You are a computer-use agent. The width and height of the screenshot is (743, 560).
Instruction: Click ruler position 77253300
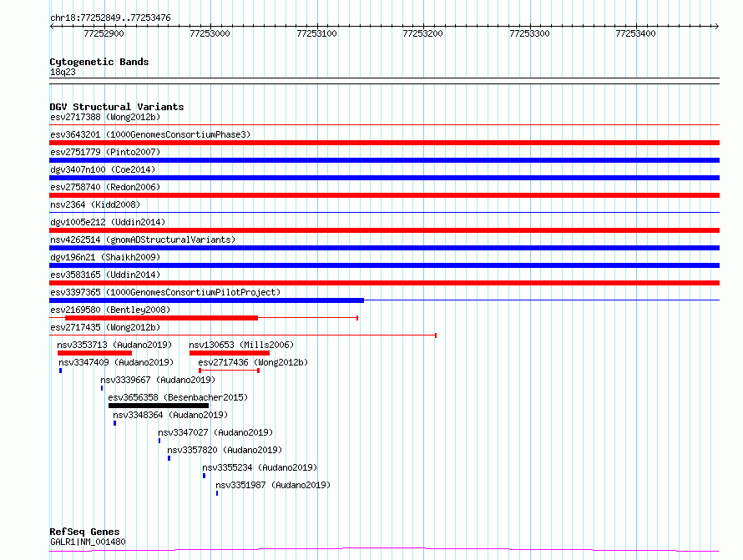click(529, 33)
